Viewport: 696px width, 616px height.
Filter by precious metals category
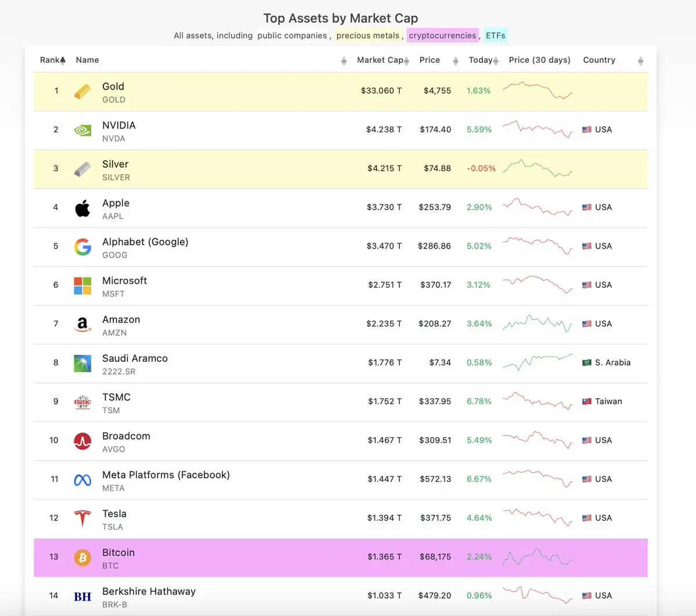pyautogui.click(x=368, y=36)
